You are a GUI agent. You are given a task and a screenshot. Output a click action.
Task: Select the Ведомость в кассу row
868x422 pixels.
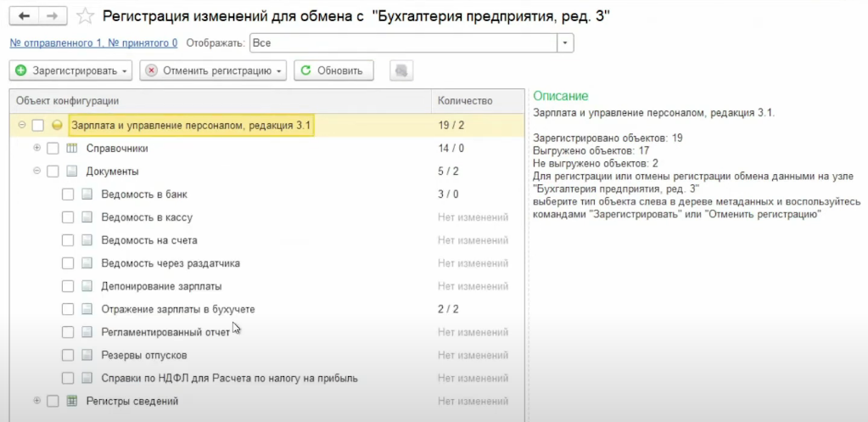pyautogui.click(x=266, y=217)
